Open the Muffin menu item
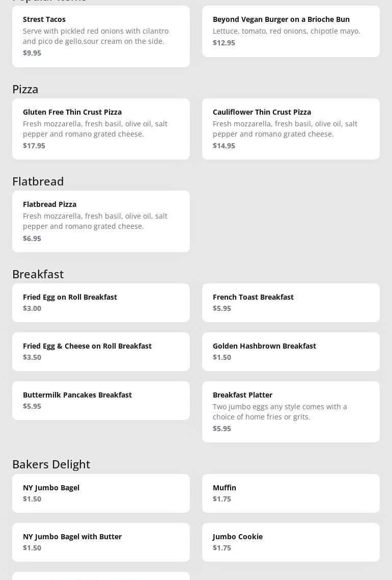Image resolution: width=392 pixels, height=580 pixels. pyautogui.click(x=291, y=493)
